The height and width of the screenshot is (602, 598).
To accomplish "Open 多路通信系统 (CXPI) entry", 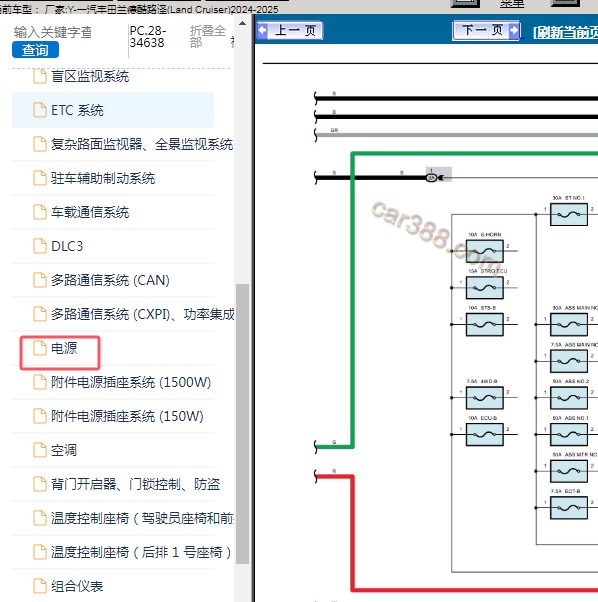I will click(142, 314).
